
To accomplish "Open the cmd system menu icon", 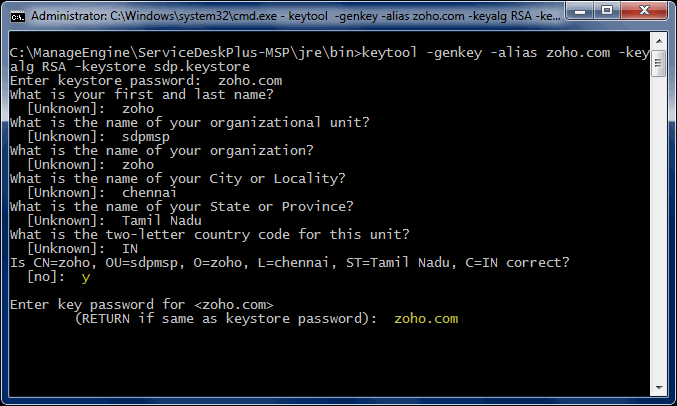I will 16,16.
